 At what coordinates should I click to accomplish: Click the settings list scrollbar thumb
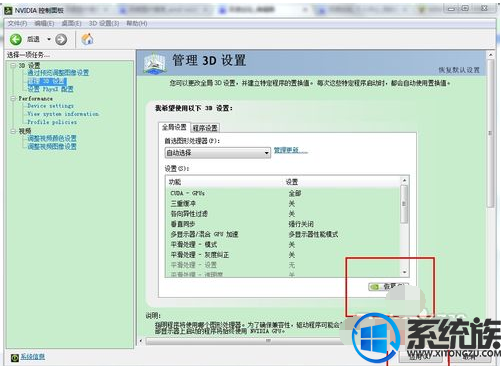pos(404,204)
